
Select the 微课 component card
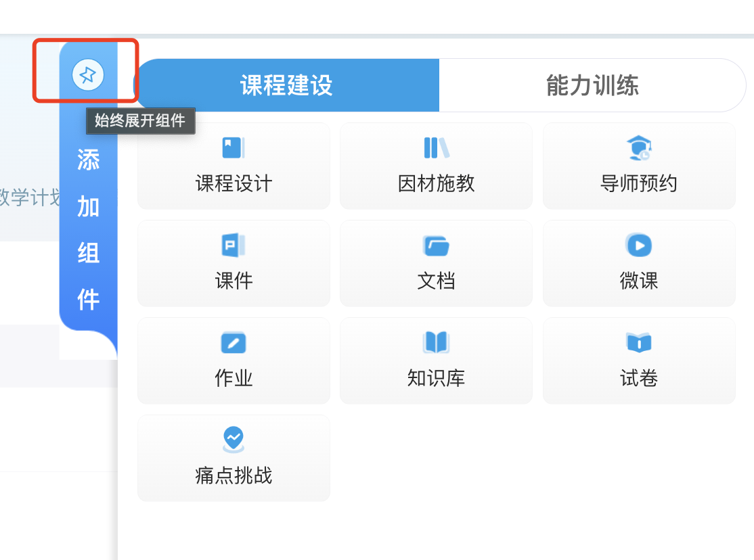pos(638,263)
